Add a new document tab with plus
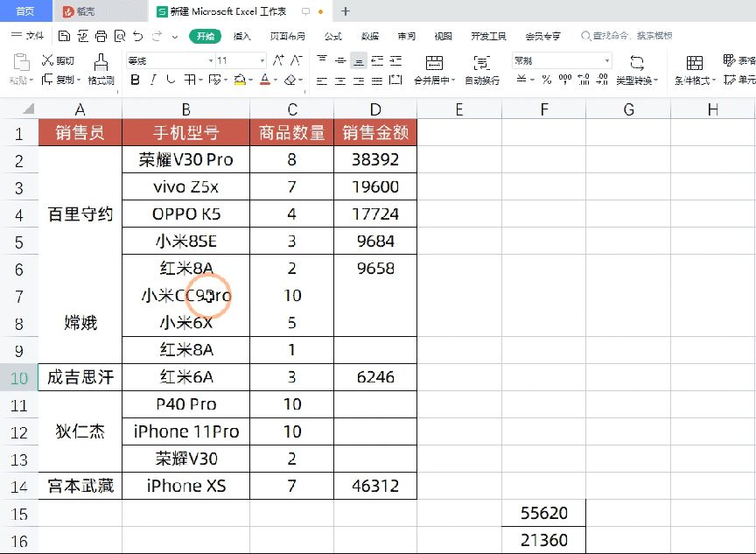This screenshot has width=756, height=554. (x=346, y=11)
